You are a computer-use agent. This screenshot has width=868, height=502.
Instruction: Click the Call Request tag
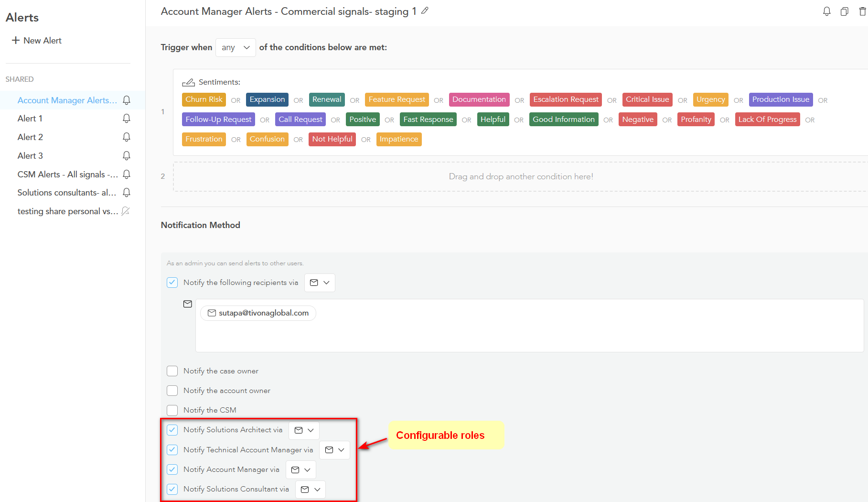[300, 120]
